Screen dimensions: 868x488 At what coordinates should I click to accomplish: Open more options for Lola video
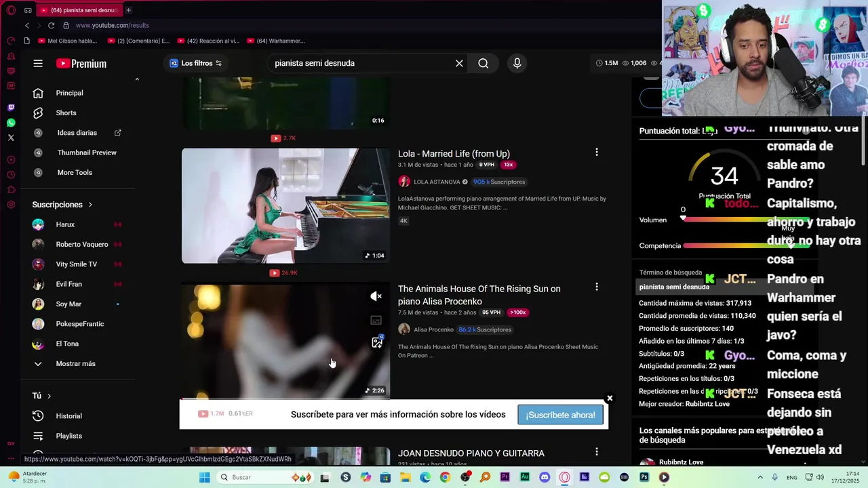tap(597, 152)
